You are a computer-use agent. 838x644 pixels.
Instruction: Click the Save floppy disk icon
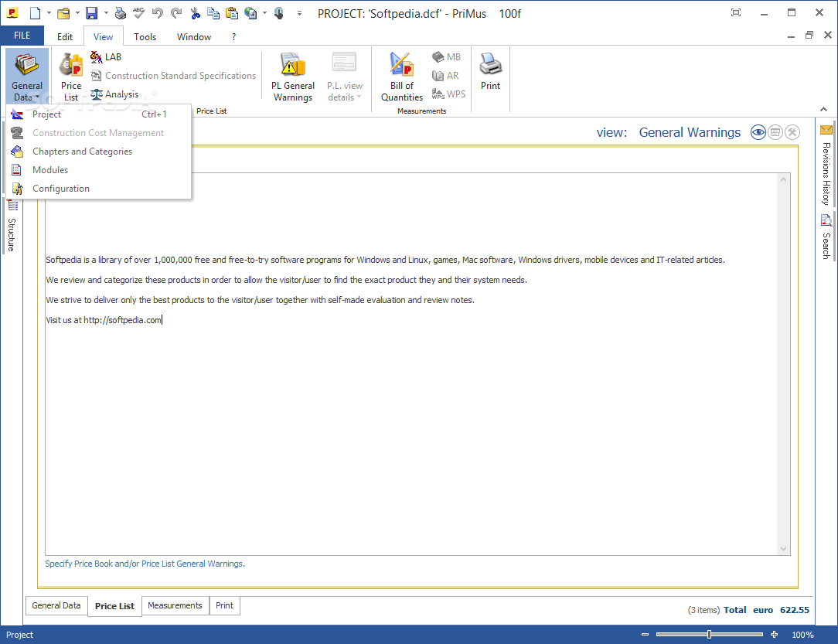92,13
